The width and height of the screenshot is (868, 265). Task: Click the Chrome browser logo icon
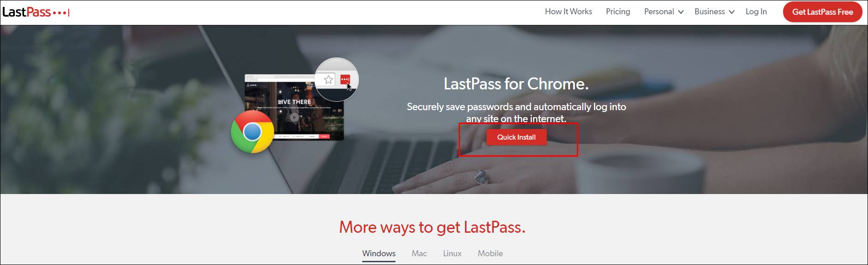pyautogui.click(x=252, y=132)
